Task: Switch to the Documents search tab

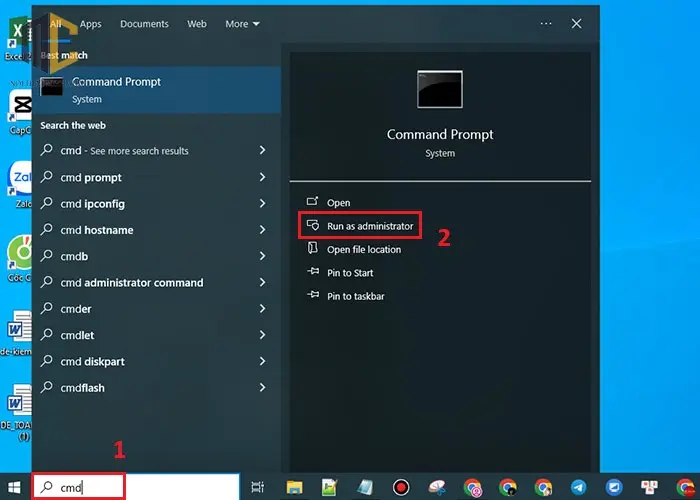Action: (144, 24)
